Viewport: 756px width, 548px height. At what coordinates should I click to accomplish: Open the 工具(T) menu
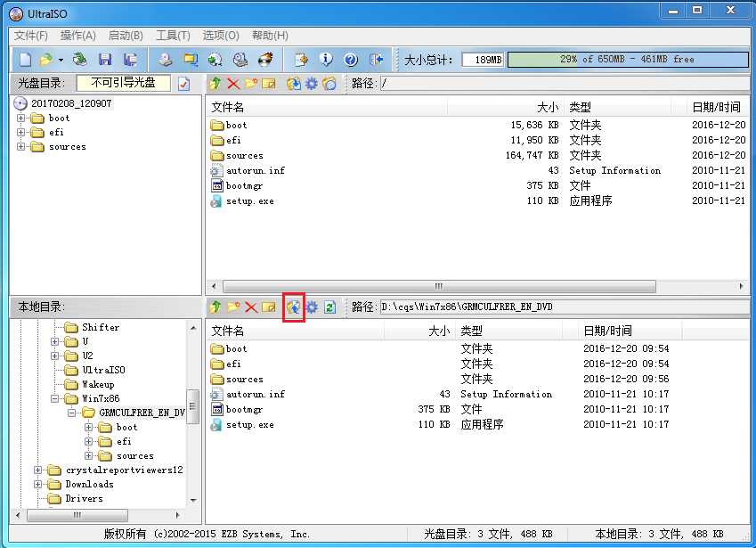click(173, 36)
